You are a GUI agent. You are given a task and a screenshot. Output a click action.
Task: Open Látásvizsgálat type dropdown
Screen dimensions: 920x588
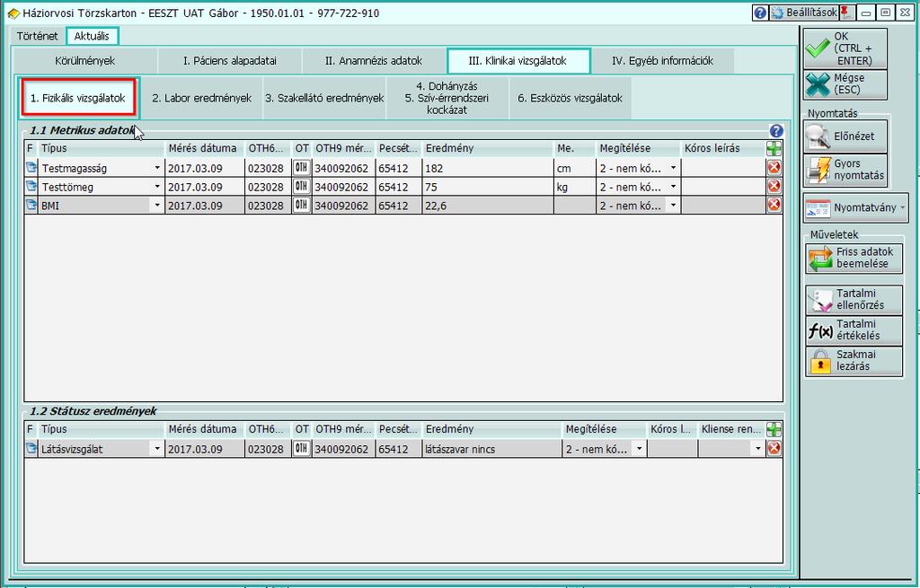point(156,449)
